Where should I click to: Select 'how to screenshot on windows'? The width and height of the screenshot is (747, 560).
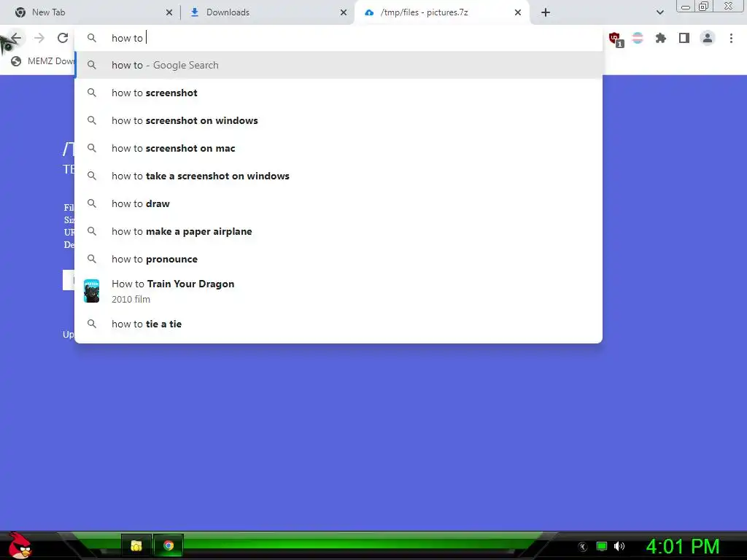click(x=338, y=120)
